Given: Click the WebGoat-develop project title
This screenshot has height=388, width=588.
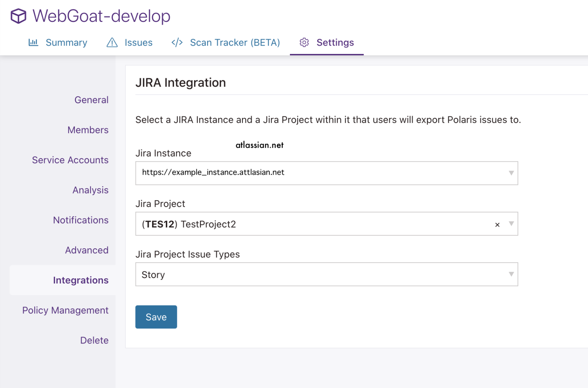Looking at the screenshot, I should (101, 16).
